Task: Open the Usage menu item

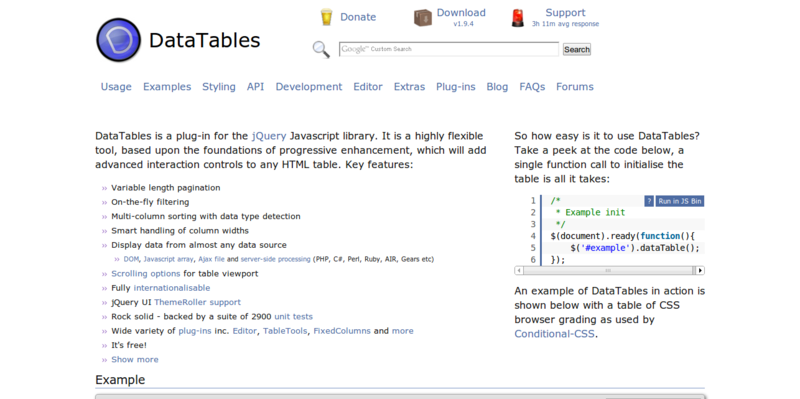Action: pos(116,87)
